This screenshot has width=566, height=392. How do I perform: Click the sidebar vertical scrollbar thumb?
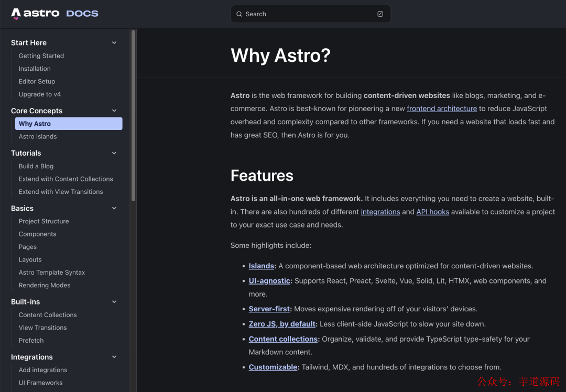pyautogui.click(x=133, y=115)
